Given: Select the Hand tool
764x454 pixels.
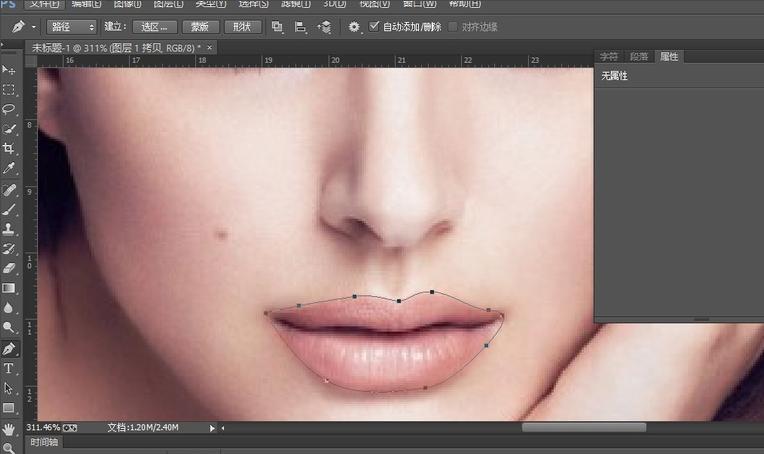Looking at the screenshot, I should [9, 428].
